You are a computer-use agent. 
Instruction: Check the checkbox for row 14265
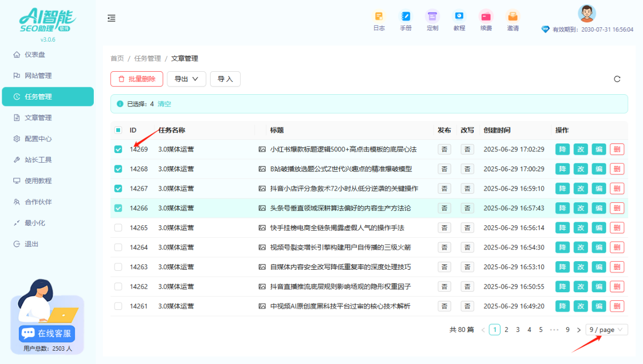(118, 227)
